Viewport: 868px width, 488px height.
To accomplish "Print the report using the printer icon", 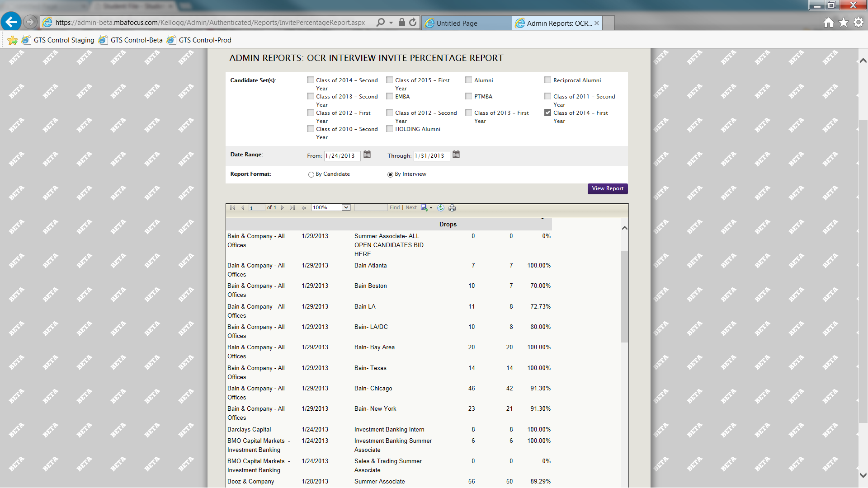I will (x=452, y=208).
